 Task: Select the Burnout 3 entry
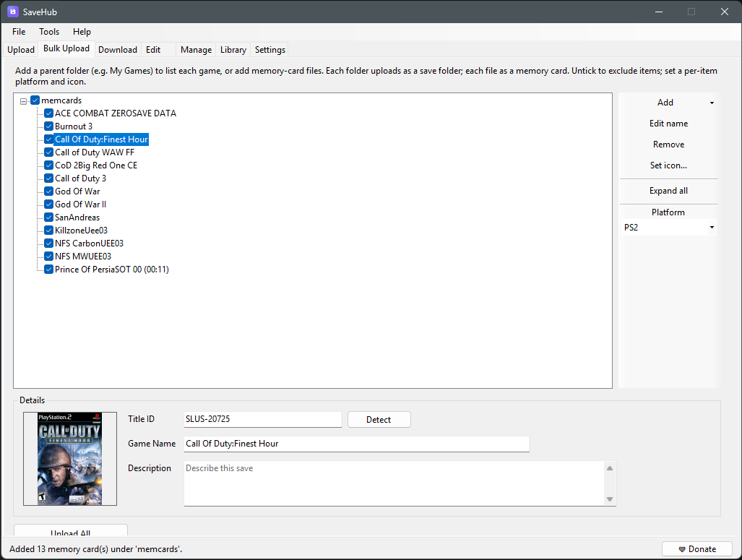[74, 126]
